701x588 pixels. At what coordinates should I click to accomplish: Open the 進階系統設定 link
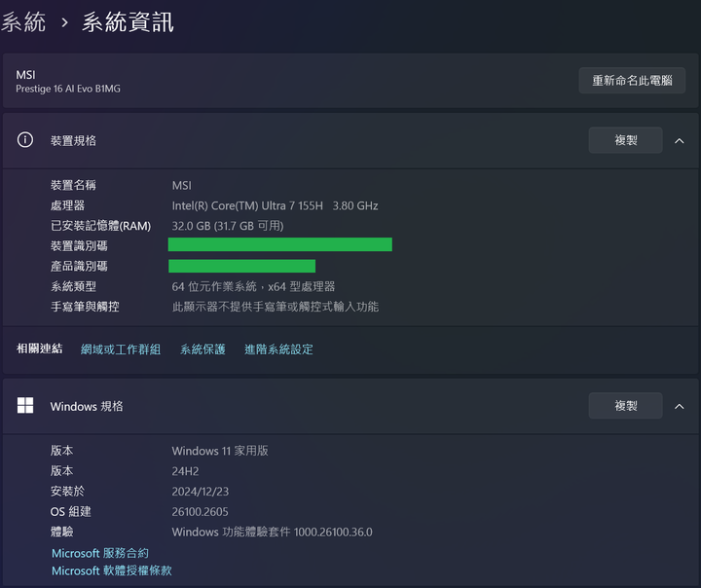(278, 349)
